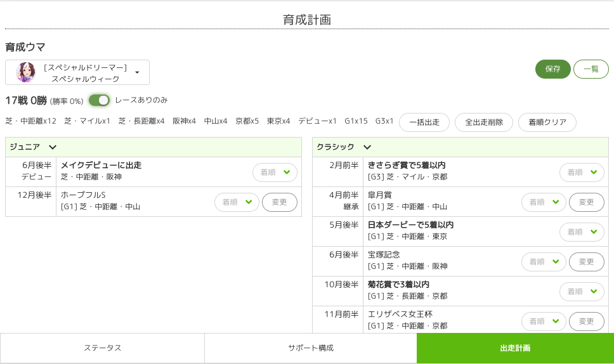Open the trainee horse selection dropdown

coord(136,72)
